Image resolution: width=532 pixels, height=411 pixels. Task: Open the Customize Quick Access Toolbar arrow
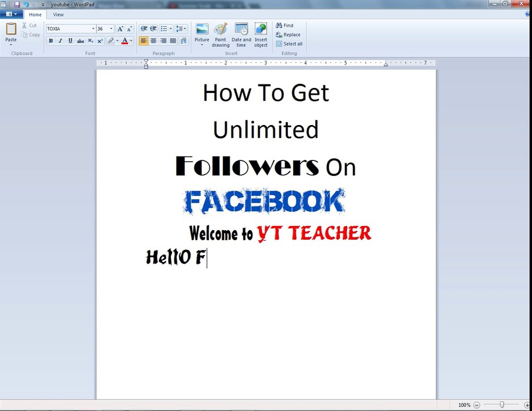43,5
